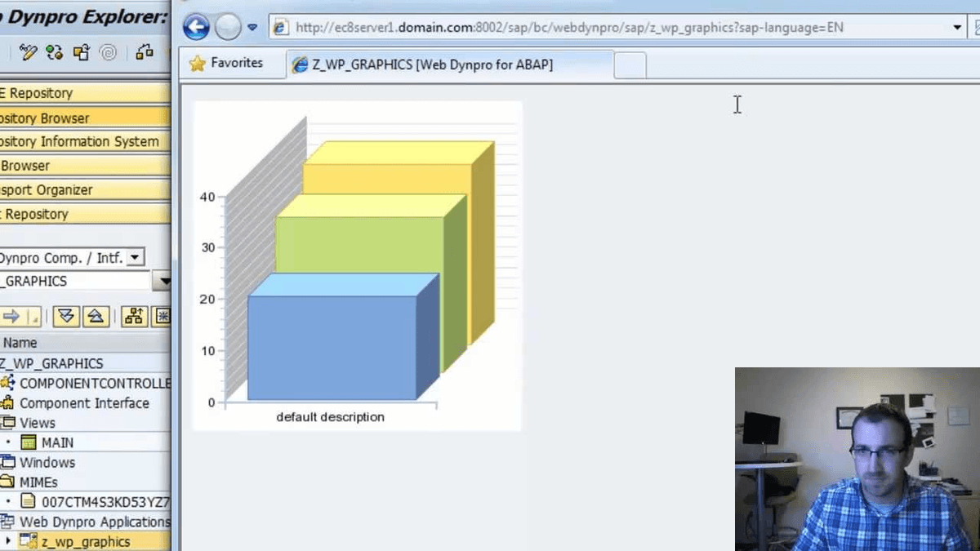
Task: Click the page icon in address bar
Action: 280,27
